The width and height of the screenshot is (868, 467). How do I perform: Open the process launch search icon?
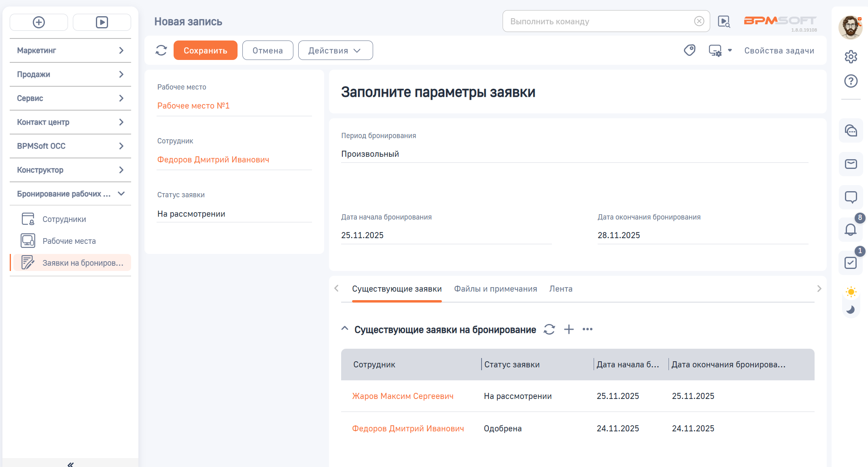tap(724, 21)
